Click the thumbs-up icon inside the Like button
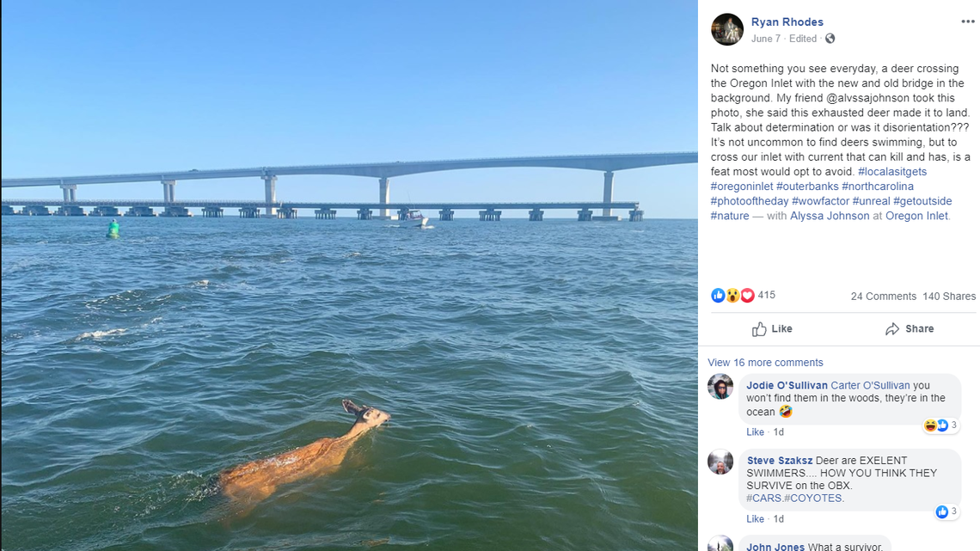Screen dimensions: 980x551 760,328
